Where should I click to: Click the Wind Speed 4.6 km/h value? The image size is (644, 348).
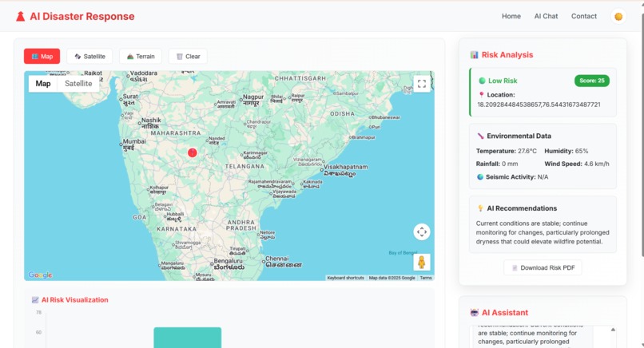(x=597, y=164)
